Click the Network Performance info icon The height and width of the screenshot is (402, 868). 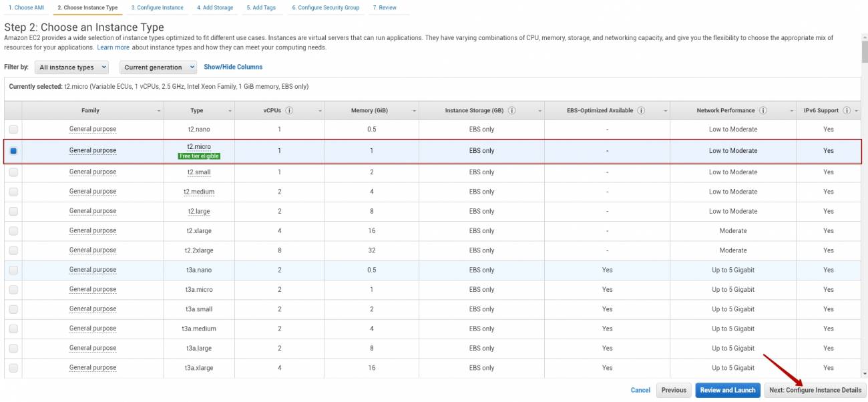(763, 110)
